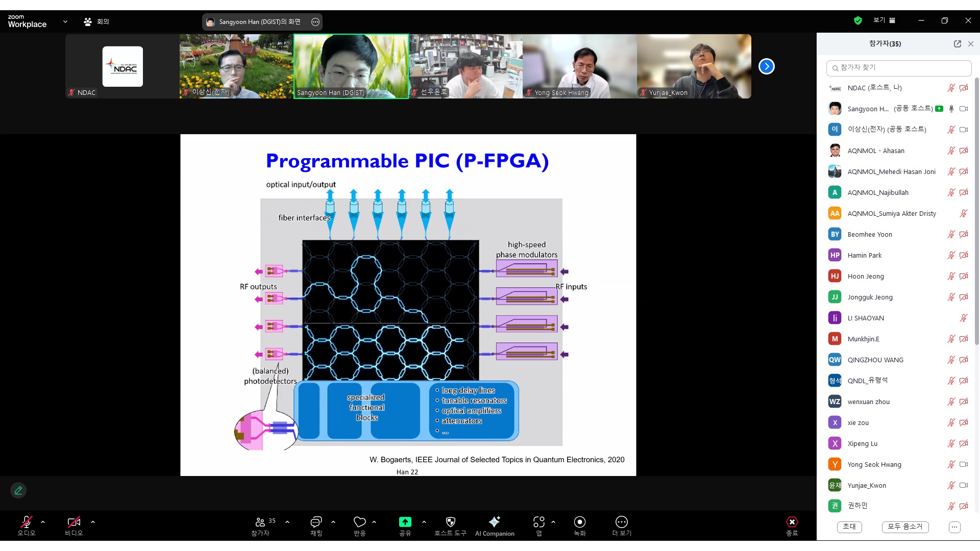Click the mute all button
This screenshot has height=551, width=980.
(x=905, y=527)
